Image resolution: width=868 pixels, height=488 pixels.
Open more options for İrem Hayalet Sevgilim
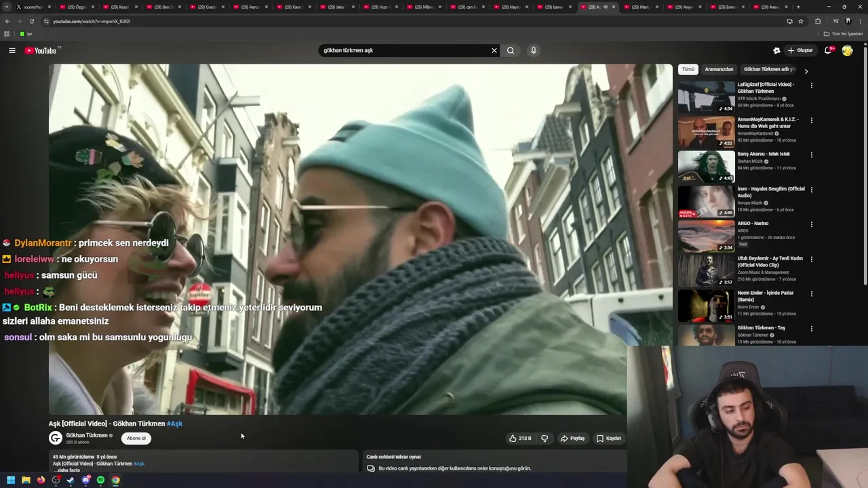(x=812, y=189)
